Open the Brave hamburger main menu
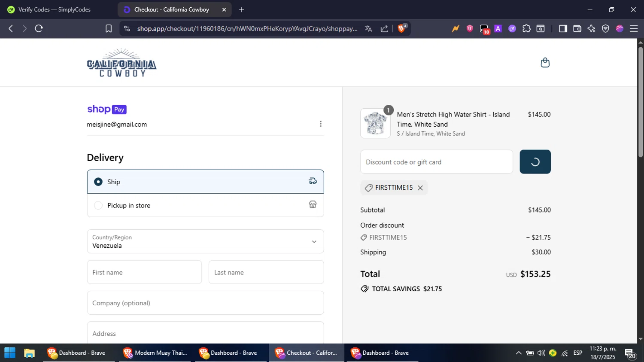Viewport: 644px width, 362px height. click(634, 28)
